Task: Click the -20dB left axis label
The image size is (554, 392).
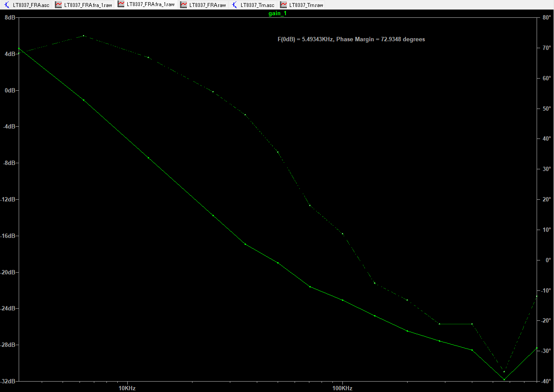Action: [x=8, y=272]
